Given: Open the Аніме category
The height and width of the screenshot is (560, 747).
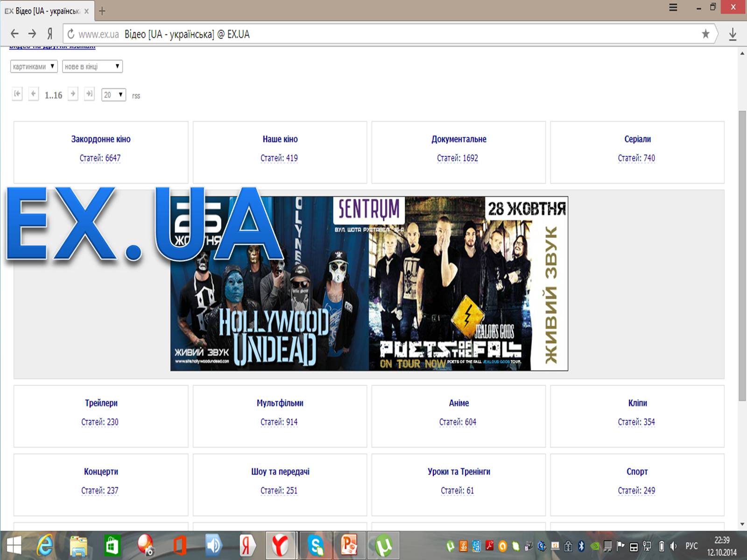Looking at the screenshot, I should point(459,403).
